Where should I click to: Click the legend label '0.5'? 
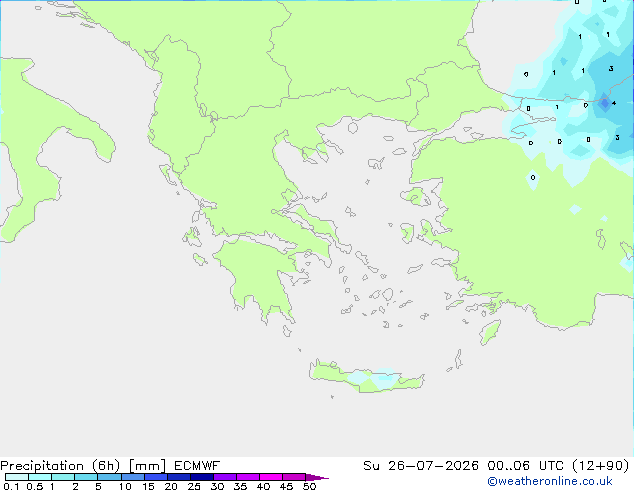[x=34, y=486]
